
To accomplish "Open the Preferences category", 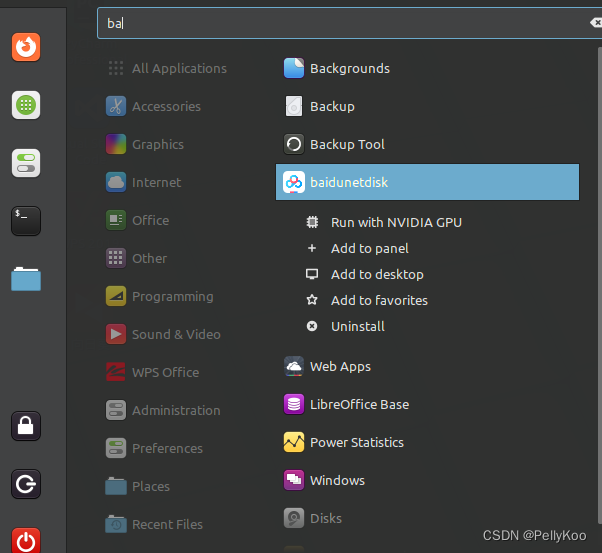I will tap(154, 449).
